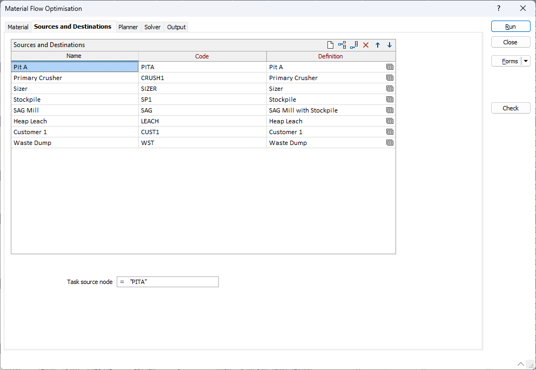Click the PITA code cell
Image resolution: width=536 pixels, height=370 pixels.
202,67
